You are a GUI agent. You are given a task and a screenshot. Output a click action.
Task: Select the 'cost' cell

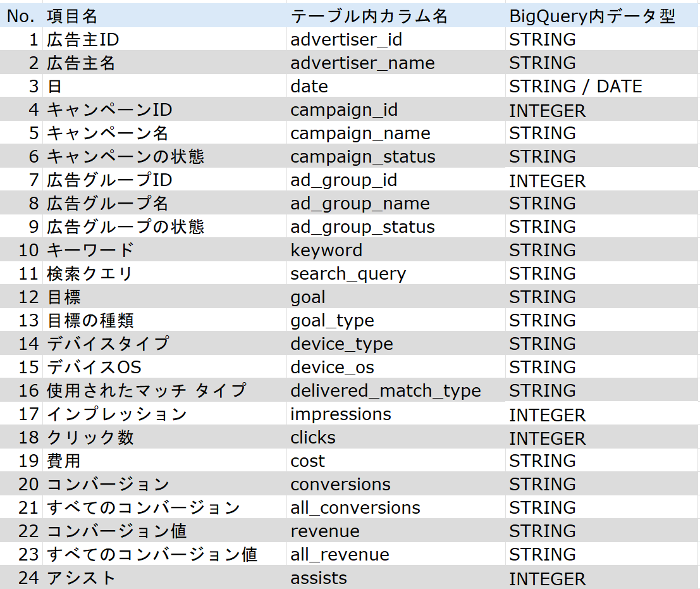[x=396, y=461]
